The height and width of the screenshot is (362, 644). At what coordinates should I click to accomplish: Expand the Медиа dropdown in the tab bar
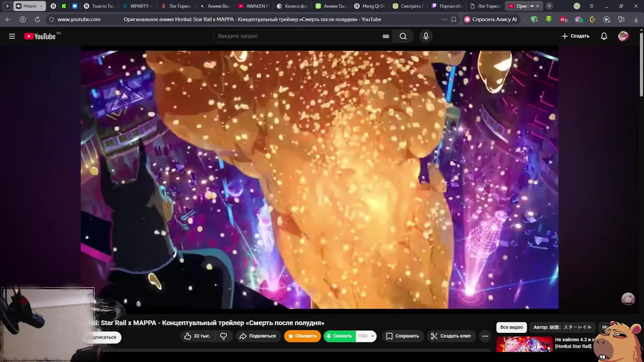click(41, 6)
